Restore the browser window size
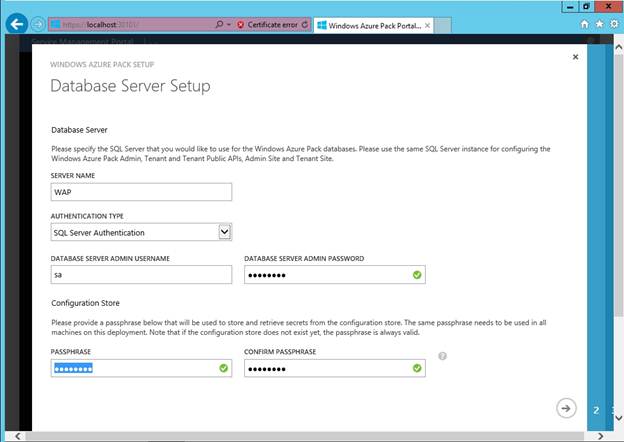624x442 pixels. [x=586, y=7]
